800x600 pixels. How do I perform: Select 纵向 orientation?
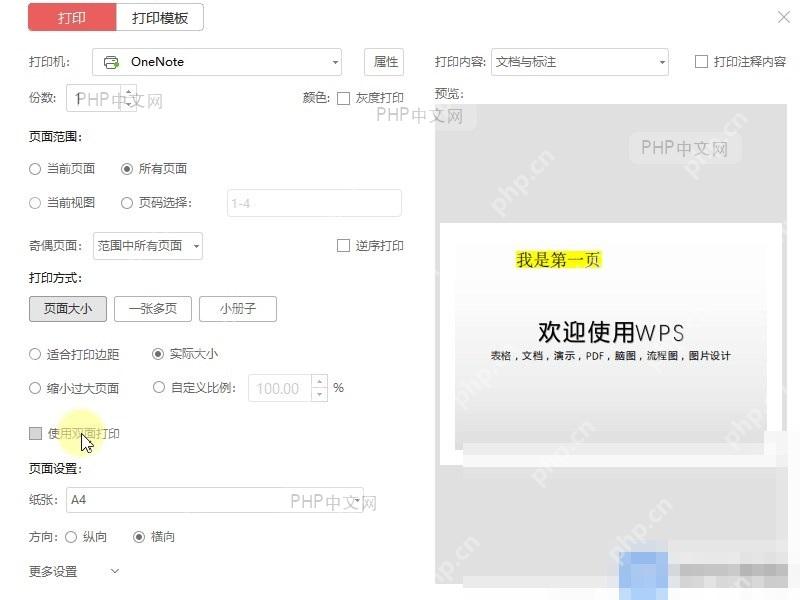(x=71, y=537)
